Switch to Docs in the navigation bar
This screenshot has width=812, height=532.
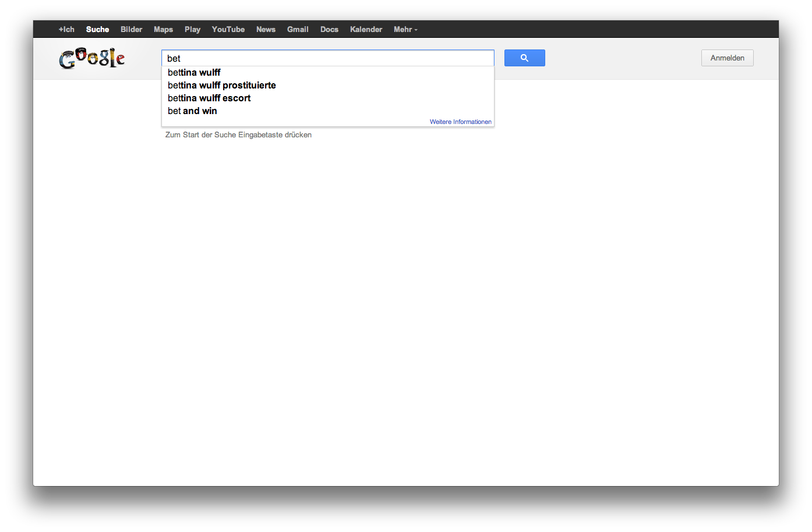coord(329,30)
